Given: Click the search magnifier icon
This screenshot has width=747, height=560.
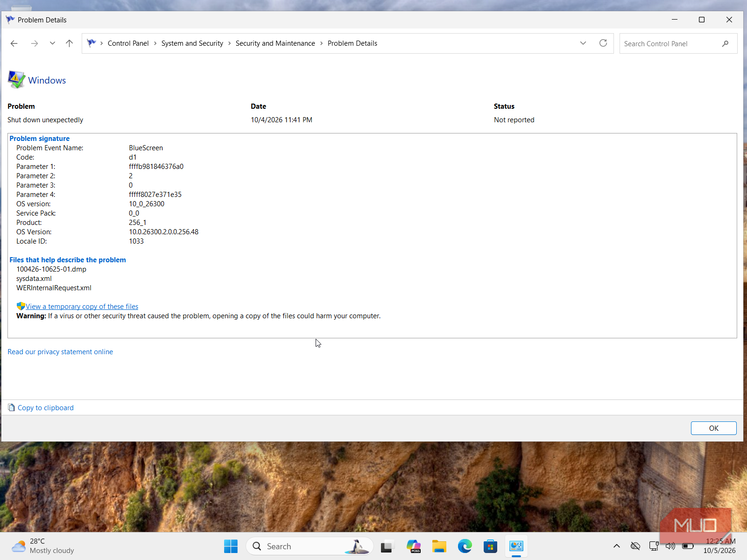Looking at the screenshot, I should point(725,43).
